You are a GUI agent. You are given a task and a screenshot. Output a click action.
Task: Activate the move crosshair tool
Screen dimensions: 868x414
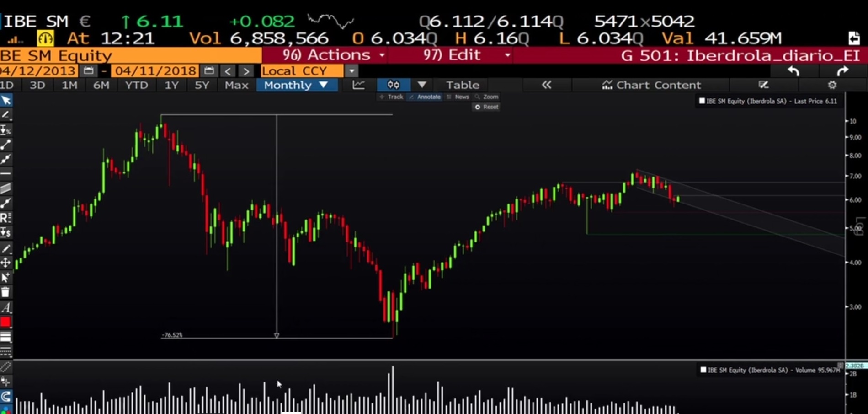pyautogui.click(x=6, y=263)
